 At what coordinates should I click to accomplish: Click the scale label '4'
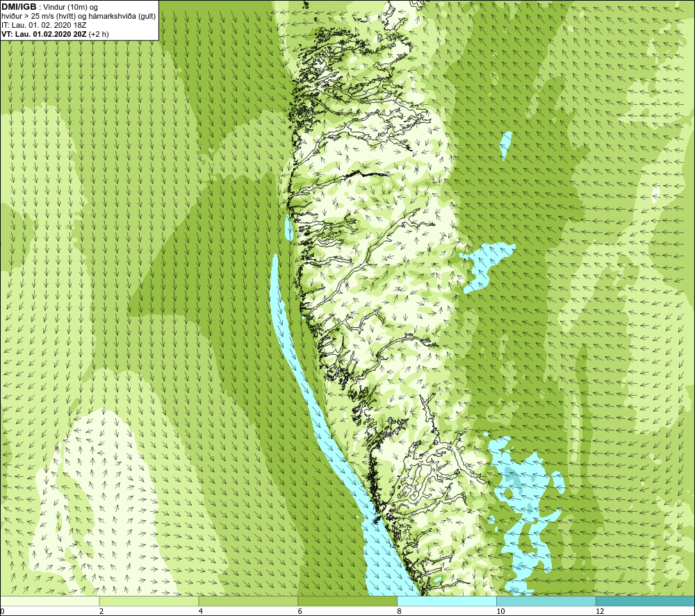201,611
